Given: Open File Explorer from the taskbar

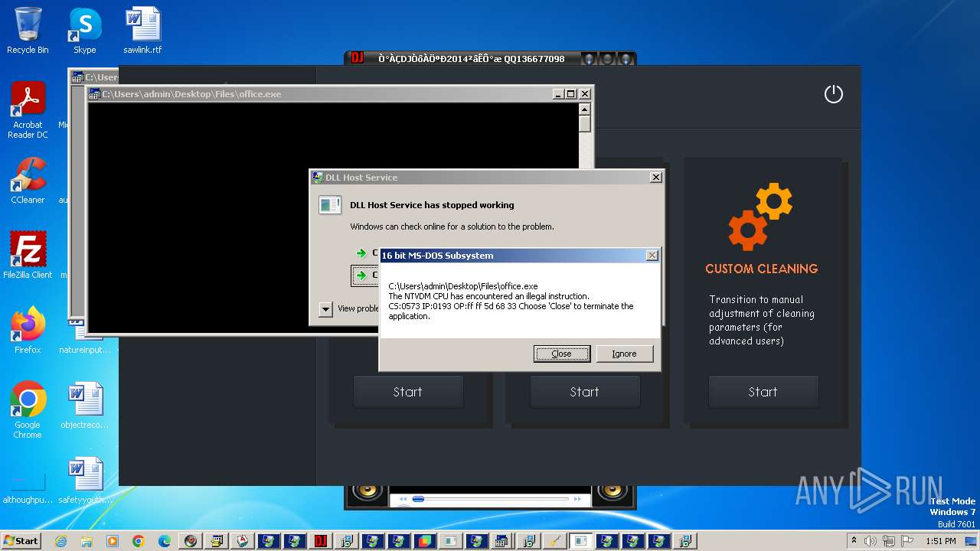Looking at the screenshot, I should click(x=87, y=541).
